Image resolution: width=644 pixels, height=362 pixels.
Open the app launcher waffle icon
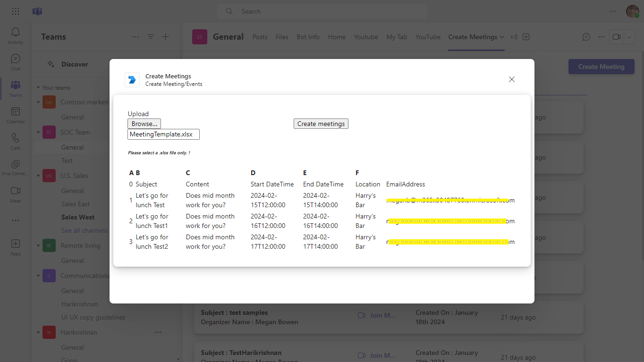point(16,11)
